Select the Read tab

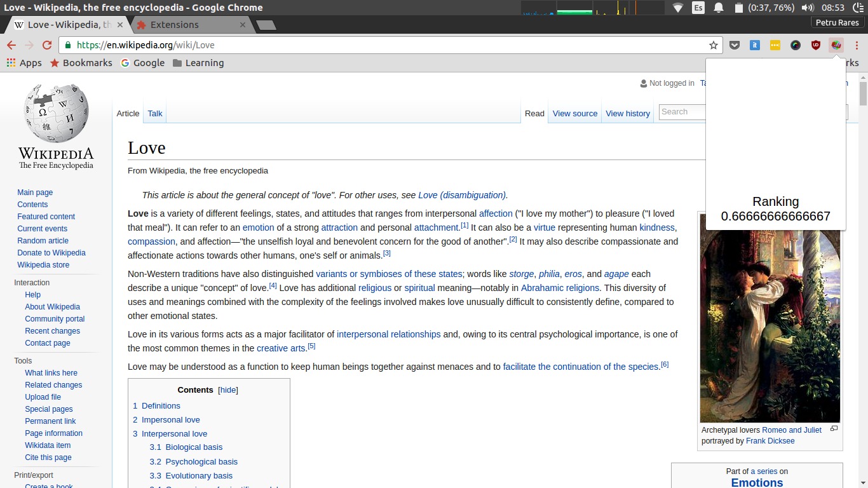point(534,113)
